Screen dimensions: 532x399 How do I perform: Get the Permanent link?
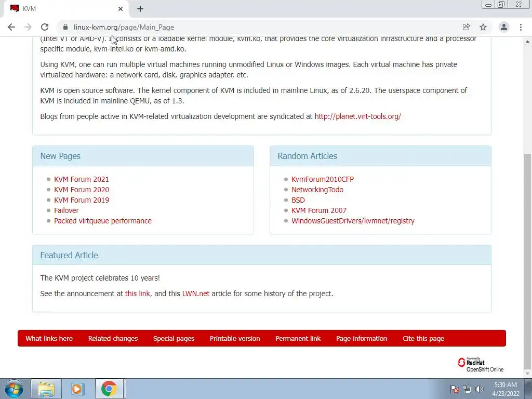click(x=298, y=338)
